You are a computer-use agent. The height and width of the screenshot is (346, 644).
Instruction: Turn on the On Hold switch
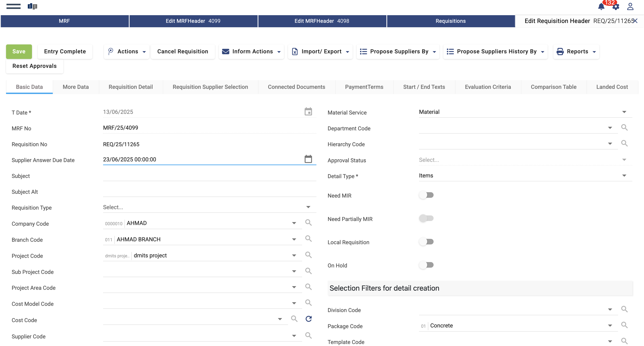pos(426,265)
